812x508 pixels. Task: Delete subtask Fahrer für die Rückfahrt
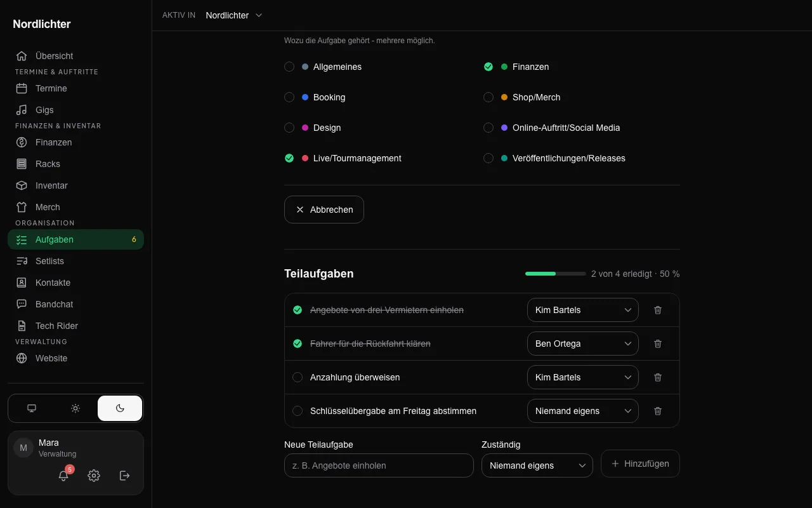point(658,344)
